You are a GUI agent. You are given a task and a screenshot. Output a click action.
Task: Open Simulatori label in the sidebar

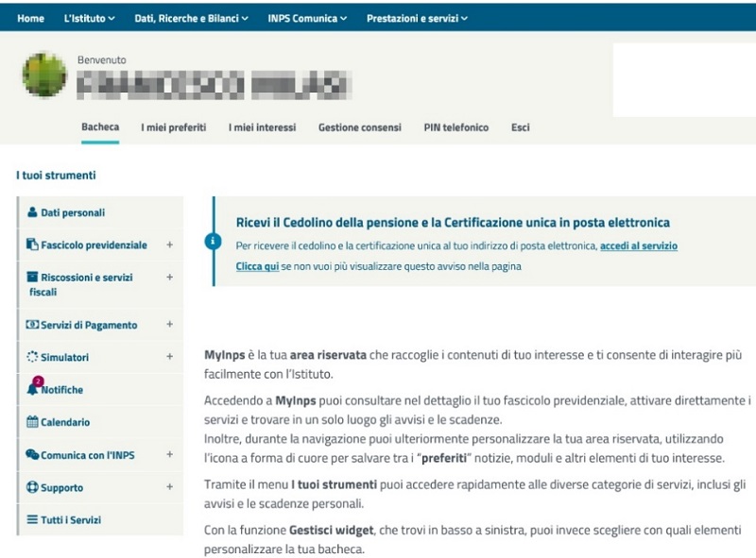64,357
